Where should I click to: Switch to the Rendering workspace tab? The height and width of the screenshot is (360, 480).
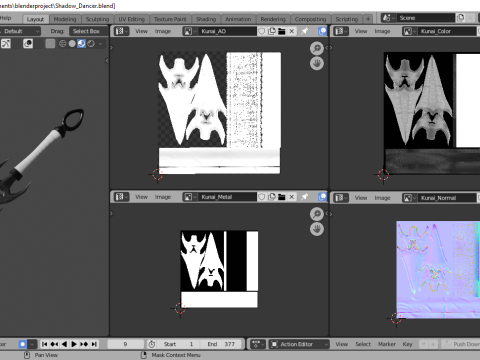(273, 19)
